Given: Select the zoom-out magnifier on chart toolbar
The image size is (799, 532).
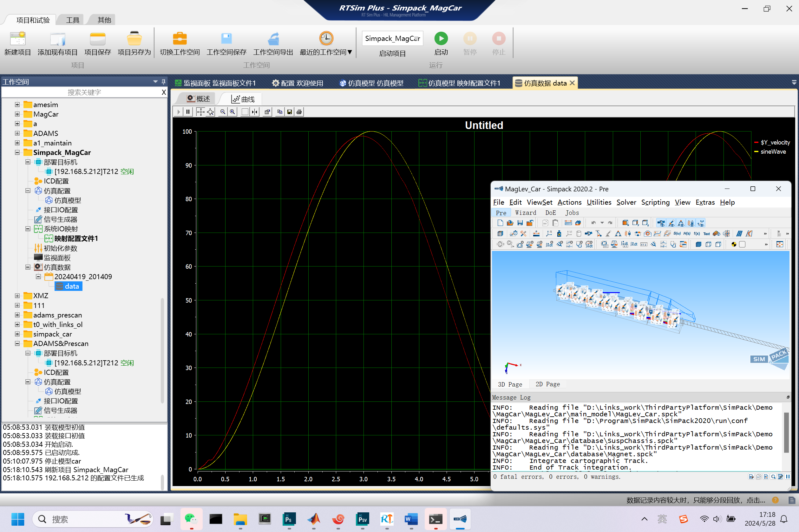Looking at the screenshot, I should (223, 112).
